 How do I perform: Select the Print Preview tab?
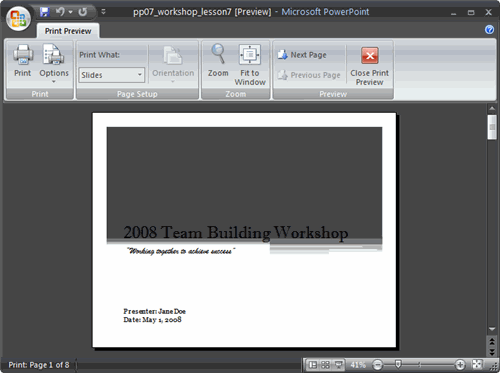point(68,31)
